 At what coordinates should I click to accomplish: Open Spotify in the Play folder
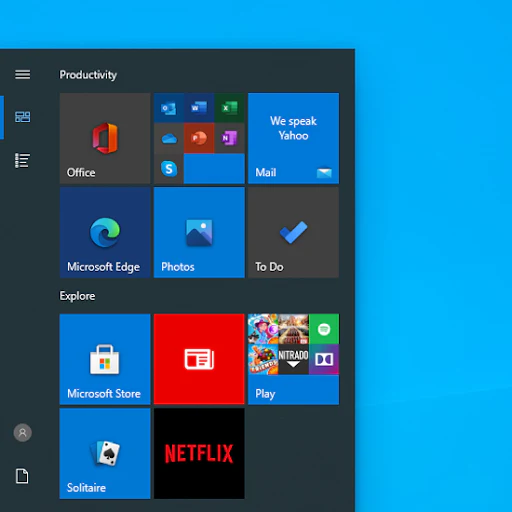(x=324, y=329)
